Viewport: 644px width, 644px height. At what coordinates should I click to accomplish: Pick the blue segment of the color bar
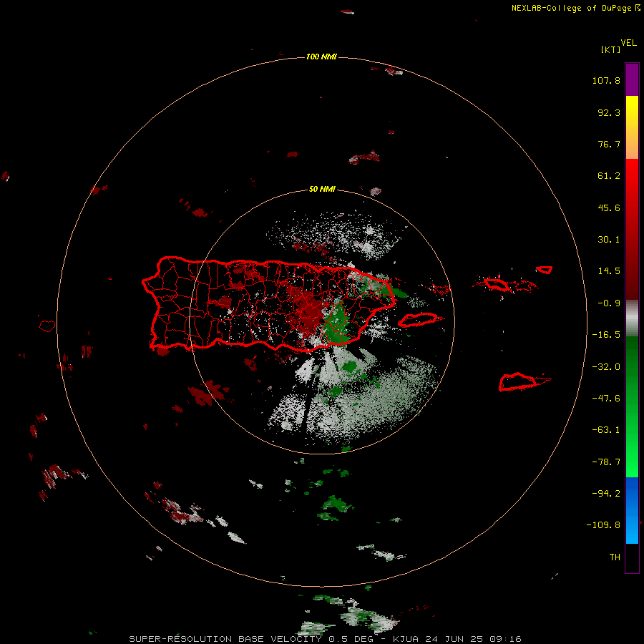click(x=632, y=510)
